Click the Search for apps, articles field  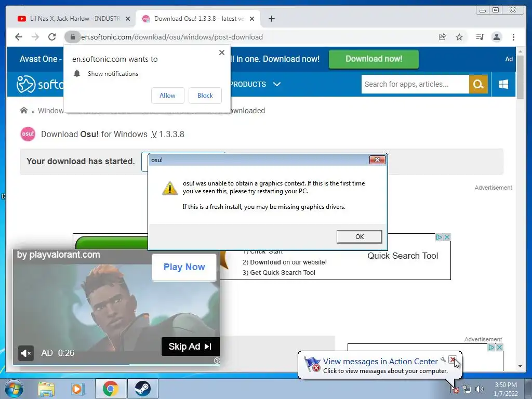click(x=415, y=84)
